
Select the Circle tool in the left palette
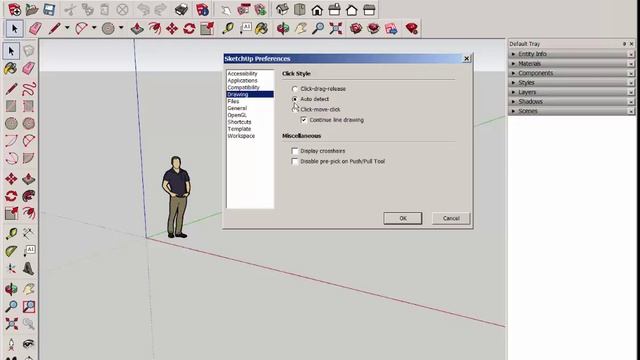coord(11,123)
